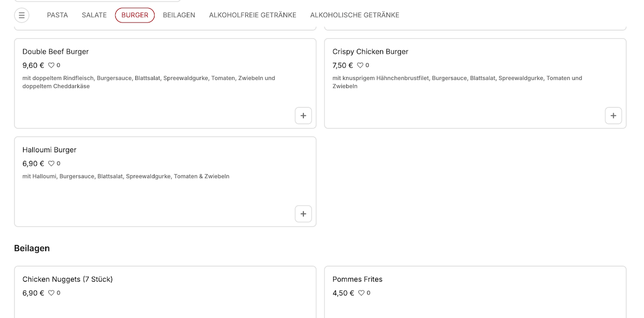The image size is (644, 318).
Task: Select the Chicken Nuggets (7 Stück) title
Action: (68, 279)
